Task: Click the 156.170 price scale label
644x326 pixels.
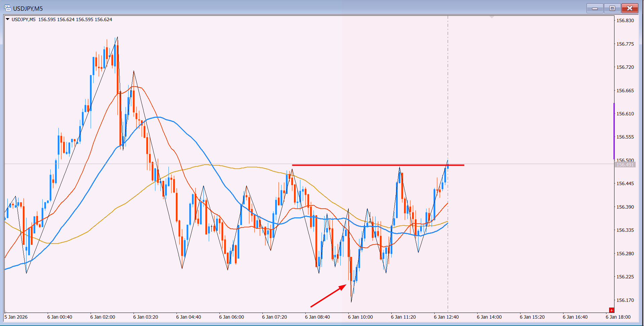Action: click(625, 300)
